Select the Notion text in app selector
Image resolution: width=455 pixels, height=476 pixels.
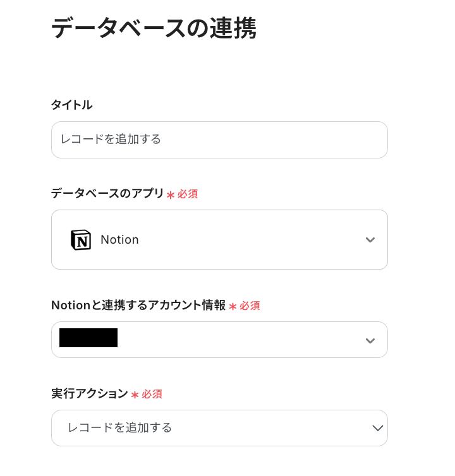[x=119, y=240]
